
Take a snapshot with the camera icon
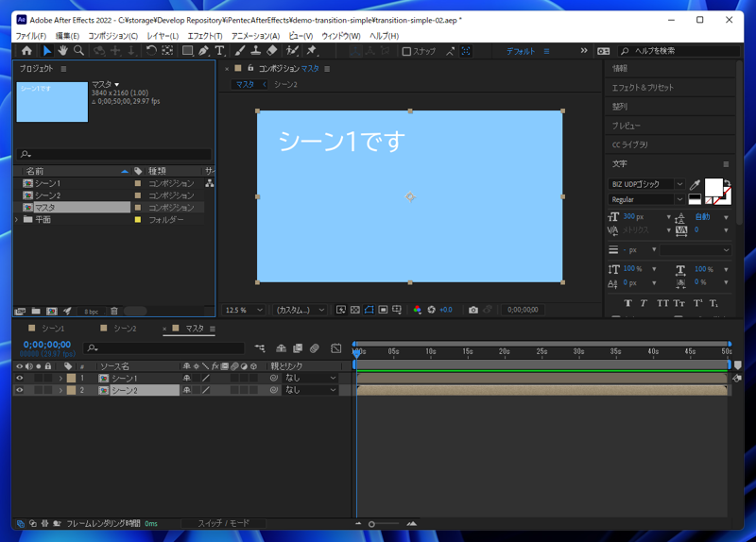[x=472, y=310]
